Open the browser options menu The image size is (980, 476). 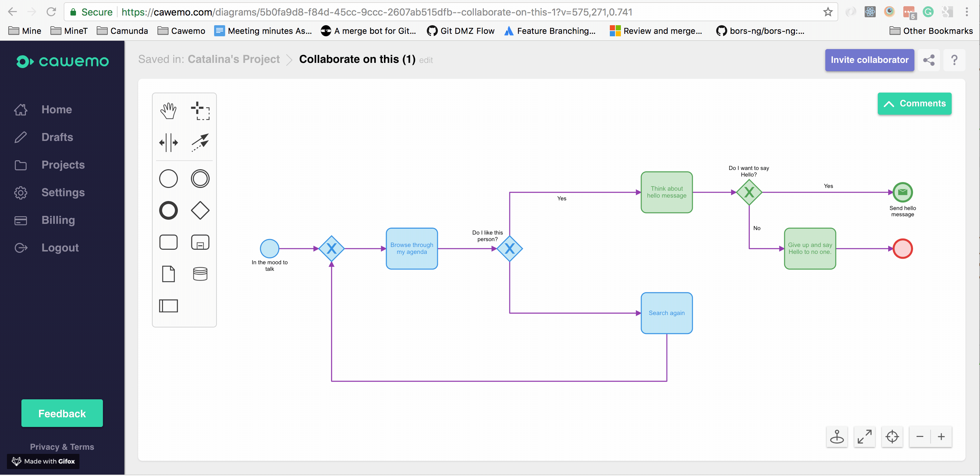click(x=968, y=12)
